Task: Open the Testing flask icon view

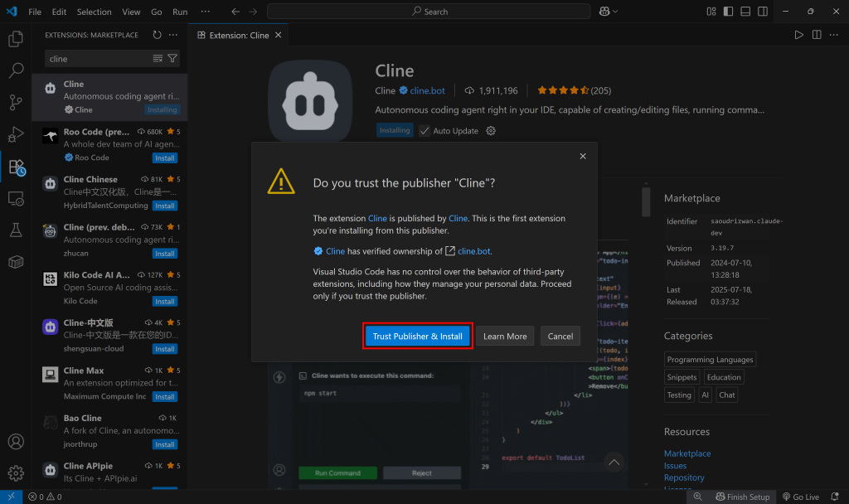Action: click(16, 230)
